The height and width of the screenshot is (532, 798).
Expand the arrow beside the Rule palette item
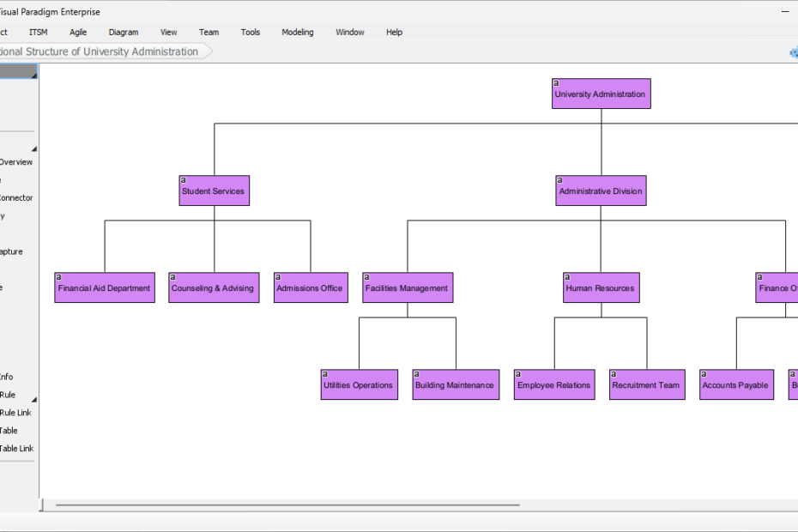click(x=34, y=400)
